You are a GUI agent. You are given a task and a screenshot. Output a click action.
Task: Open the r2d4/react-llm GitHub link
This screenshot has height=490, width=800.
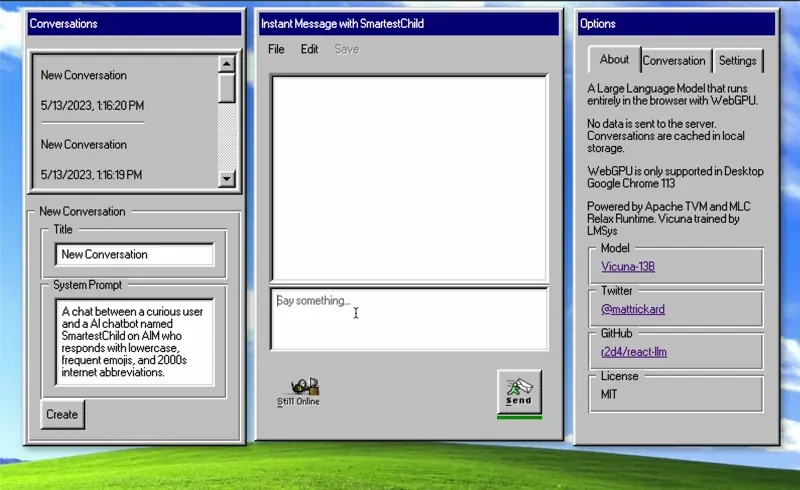coord(634,352)
